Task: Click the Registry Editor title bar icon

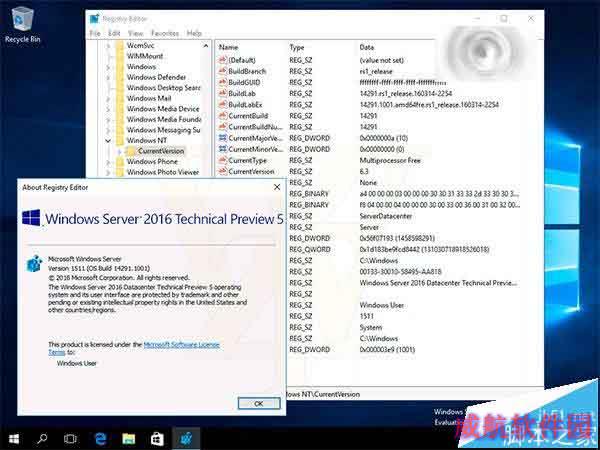Action: coord(94,18)
